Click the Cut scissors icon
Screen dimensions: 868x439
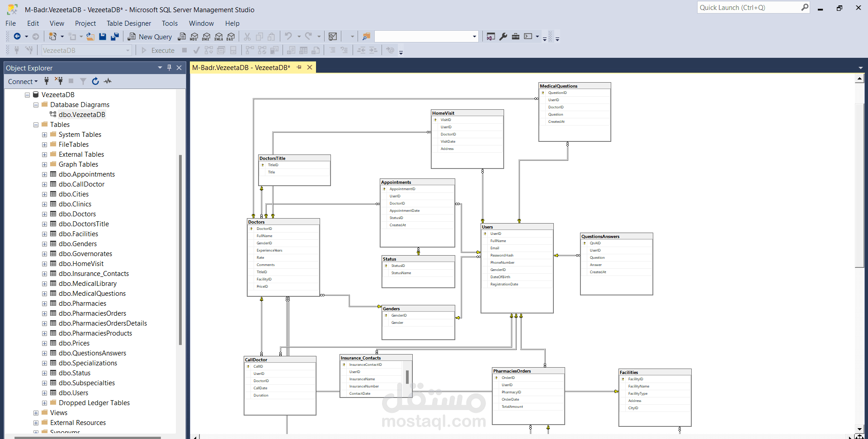(x=247, y=37)
